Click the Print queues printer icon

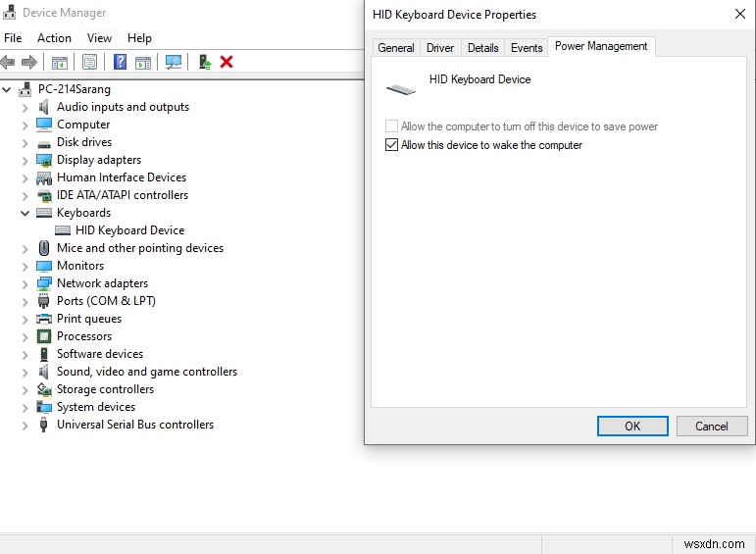44,319
